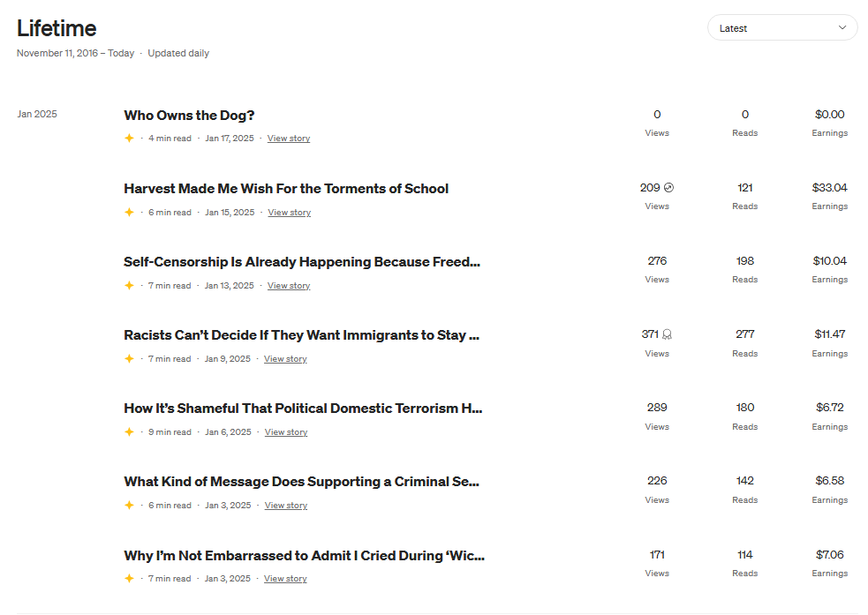868x615 pixels.
Task: Click the star icon under How It's Shameful story
Action: click(129, 432)
